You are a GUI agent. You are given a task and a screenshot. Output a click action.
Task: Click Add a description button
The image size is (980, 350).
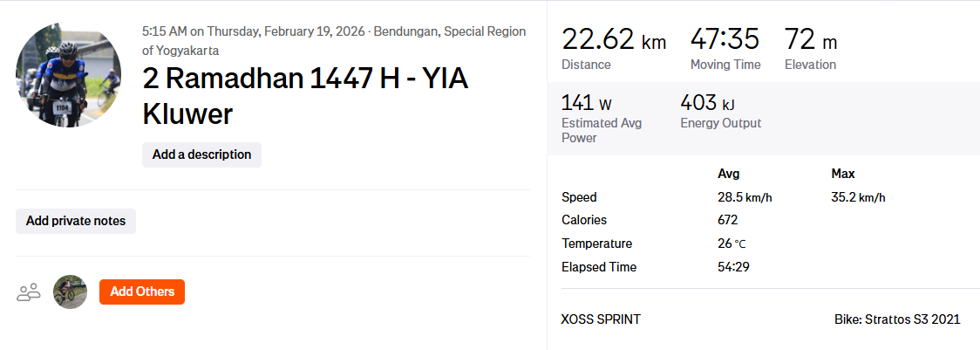(x=201, y=154)
